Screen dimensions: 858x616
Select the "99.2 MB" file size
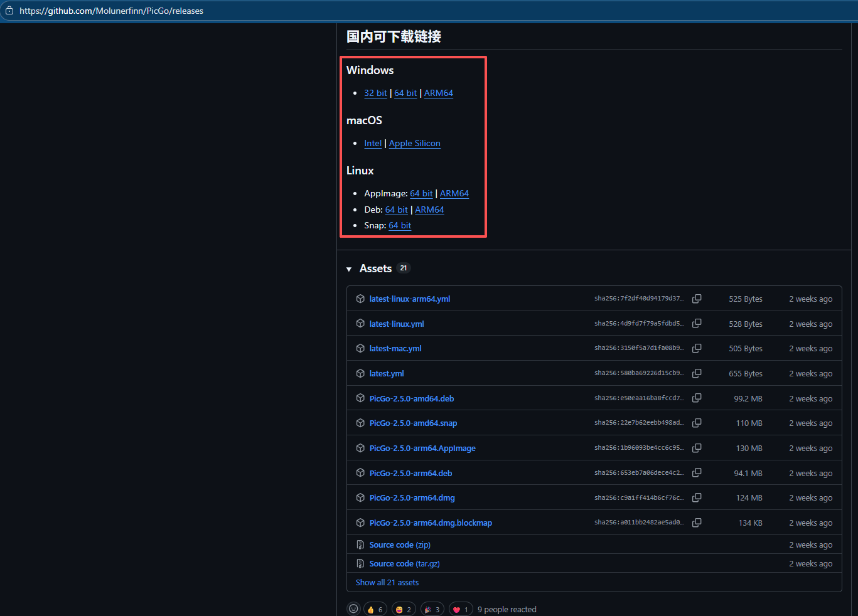coord(748,398)
